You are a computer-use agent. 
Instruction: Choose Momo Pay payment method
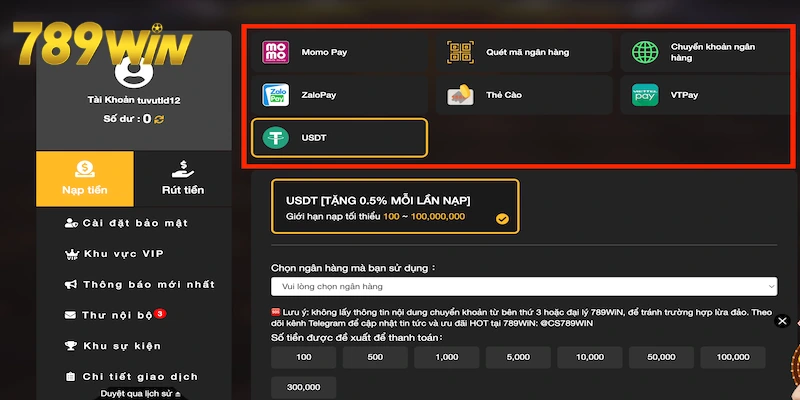coord(339,52)
